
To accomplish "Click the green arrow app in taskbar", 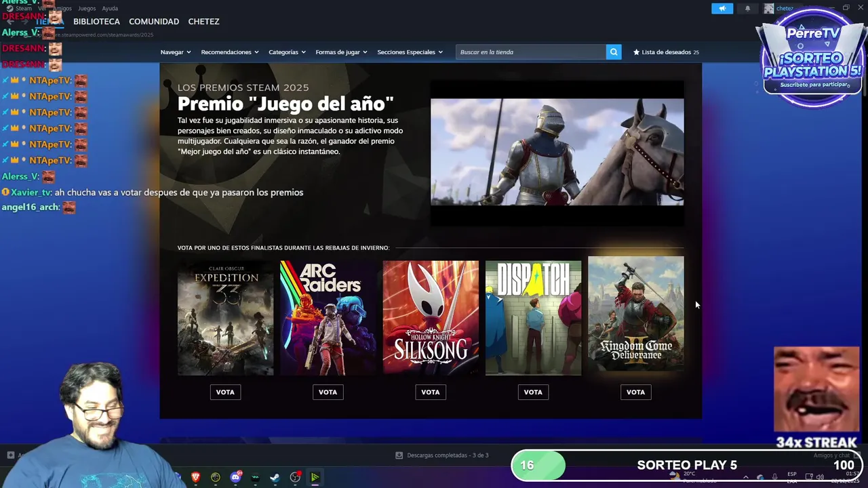I will [x=315, y=477].
